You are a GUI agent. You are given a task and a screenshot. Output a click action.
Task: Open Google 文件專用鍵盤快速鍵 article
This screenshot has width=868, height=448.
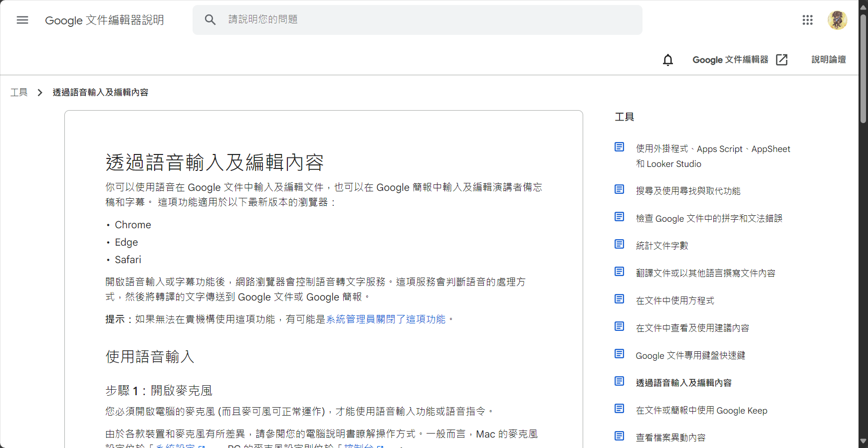click(690, 355)
